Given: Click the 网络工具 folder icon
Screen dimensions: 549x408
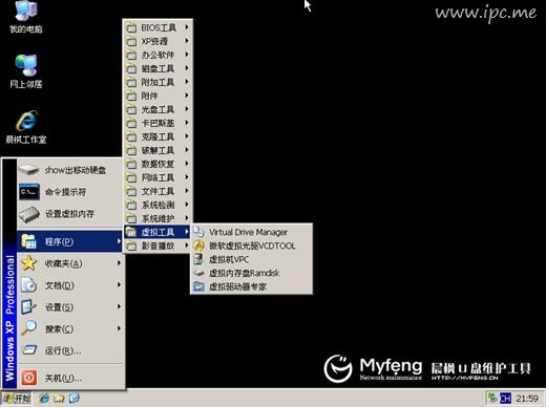Looking at the screenshot, I should coord(131,178).
